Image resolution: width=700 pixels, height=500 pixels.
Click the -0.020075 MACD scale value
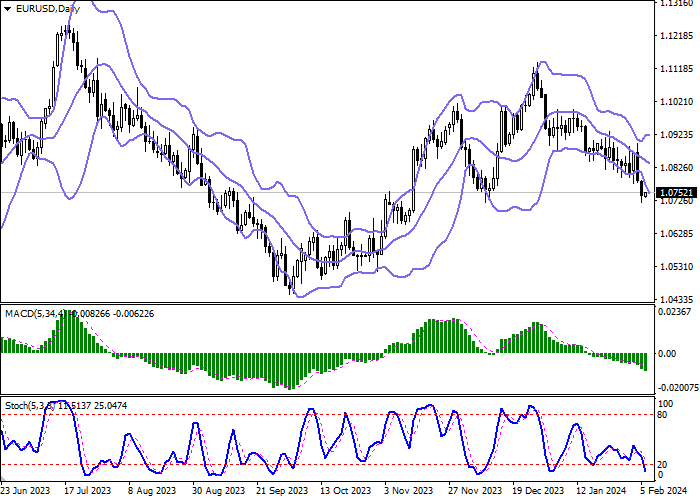(679, 388)
